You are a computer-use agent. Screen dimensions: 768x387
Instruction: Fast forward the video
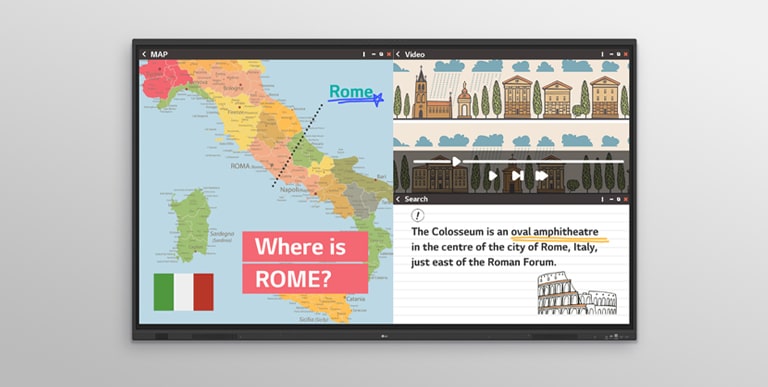[x=541, y=175]
